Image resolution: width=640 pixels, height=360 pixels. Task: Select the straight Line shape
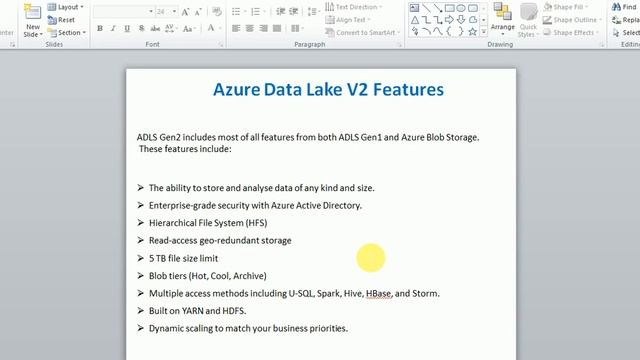(x=426, y=8)
